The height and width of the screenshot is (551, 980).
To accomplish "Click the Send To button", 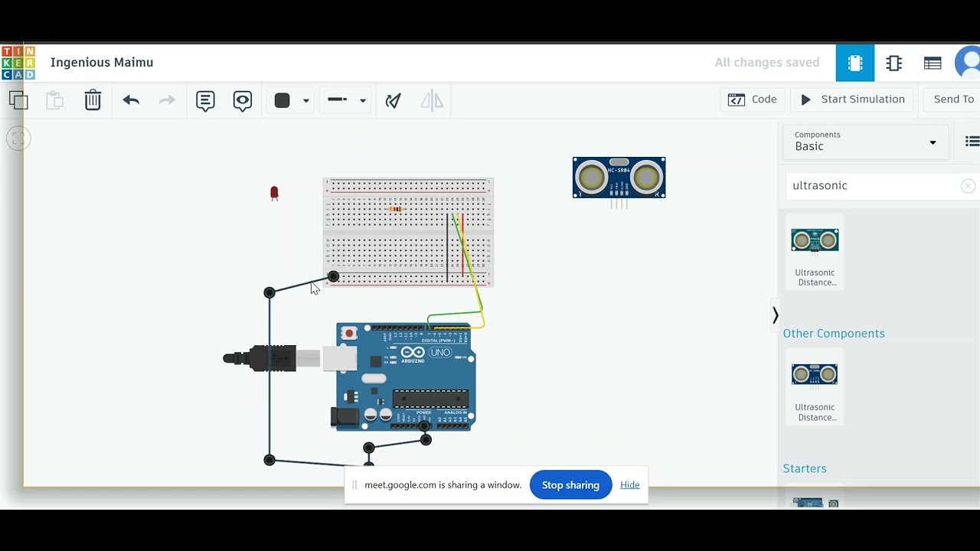I will [953, 99].
